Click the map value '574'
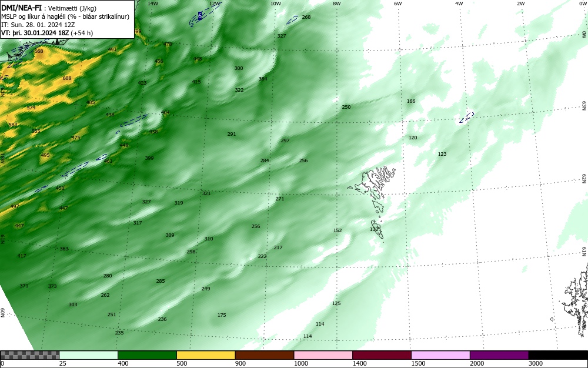Screen dimensions: 588x368 31,108
